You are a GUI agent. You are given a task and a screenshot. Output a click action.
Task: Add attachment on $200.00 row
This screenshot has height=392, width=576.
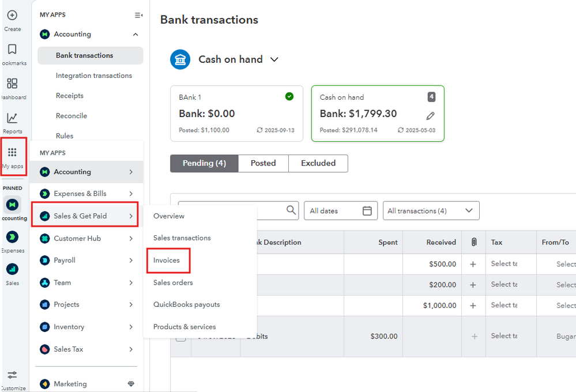[473, 285]
